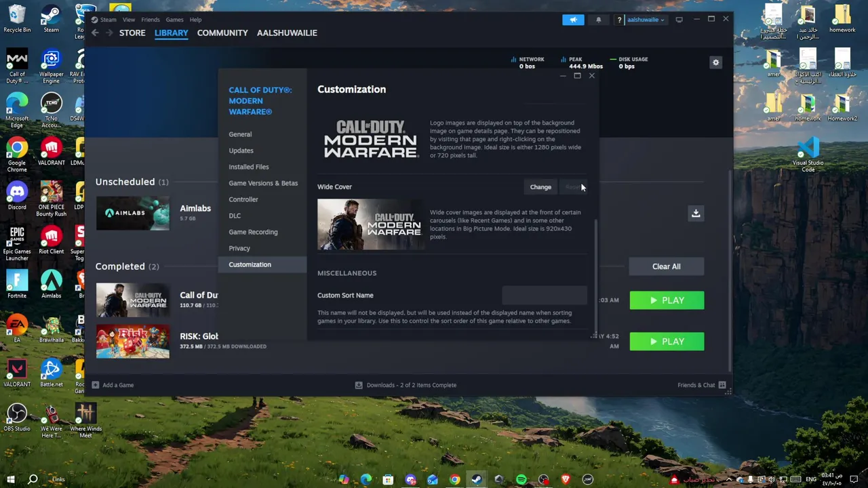Select the LIBRARY tab
Viewport: 868px width, 488px height.
[171, 33]
